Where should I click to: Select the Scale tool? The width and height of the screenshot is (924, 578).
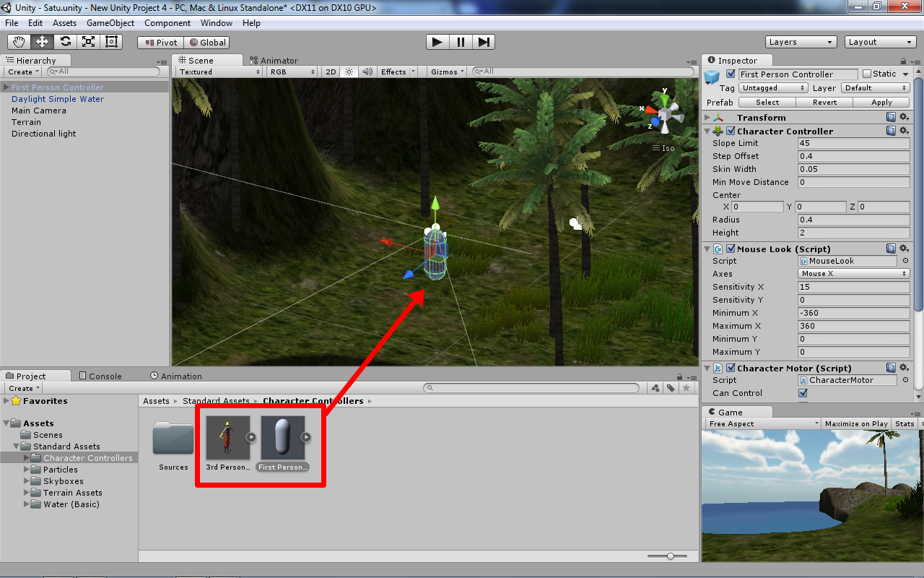(89, 42)
